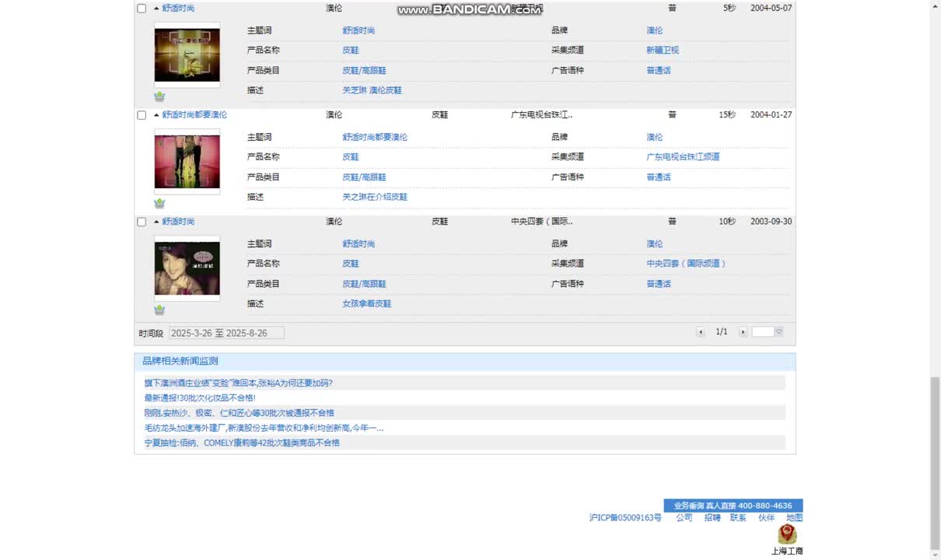Tick the checkbox for the 2003-09-30 ad row
Viewport: 941px width, 560px height.
142,222
